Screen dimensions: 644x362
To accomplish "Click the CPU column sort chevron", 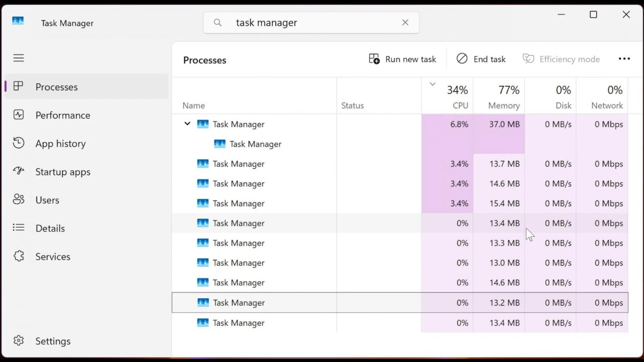I will pos(432,84).
